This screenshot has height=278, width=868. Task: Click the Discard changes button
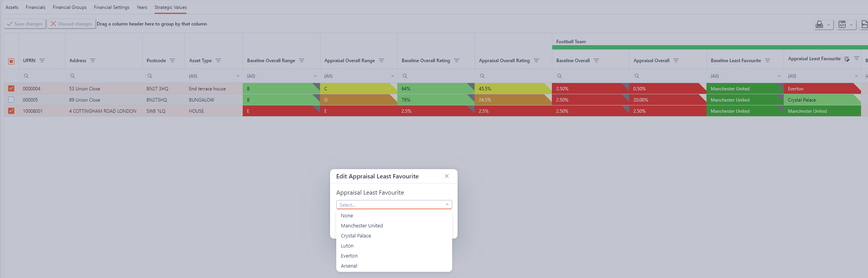click(71, 24)
